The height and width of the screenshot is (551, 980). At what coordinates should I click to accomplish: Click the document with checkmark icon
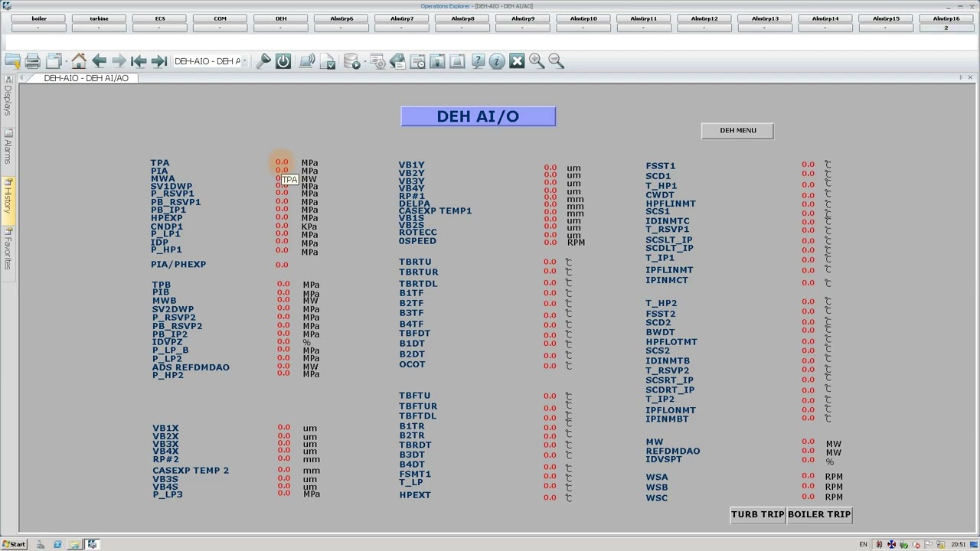click(x=327, y=61)
